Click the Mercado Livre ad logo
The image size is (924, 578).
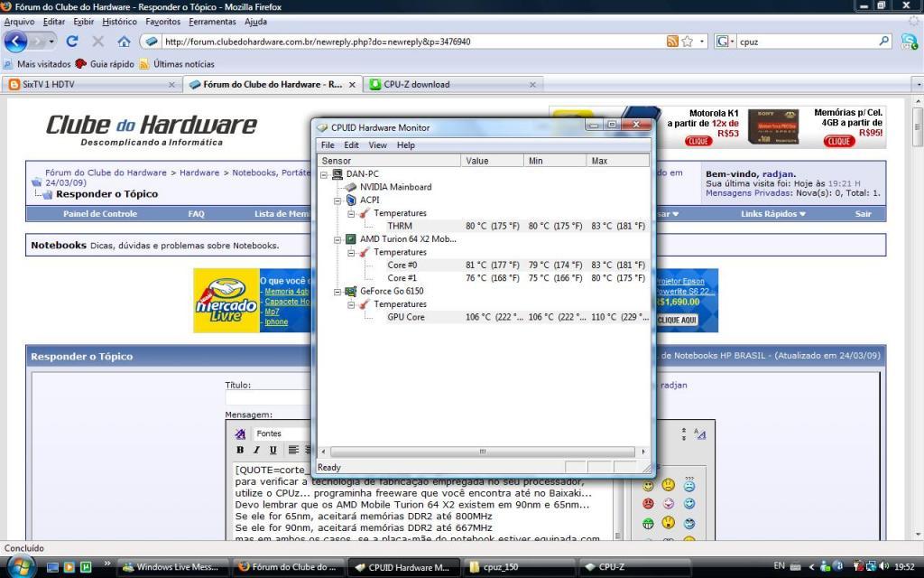[x=226, y=301]
